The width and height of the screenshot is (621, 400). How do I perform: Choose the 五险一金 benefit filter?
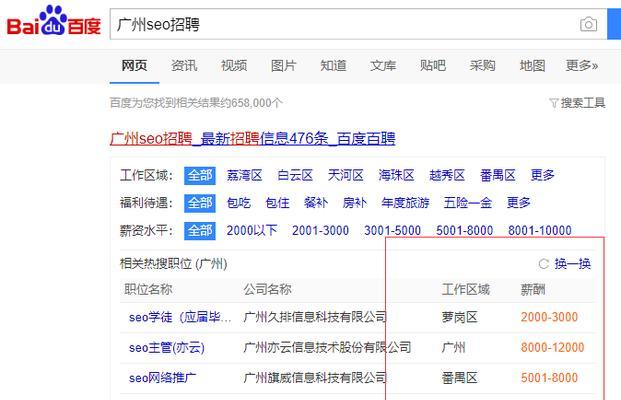(468, 203)
